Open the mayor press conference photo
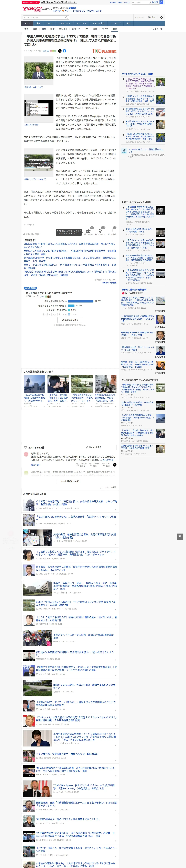This screenshot has height=868, width=186. point(39,71)
